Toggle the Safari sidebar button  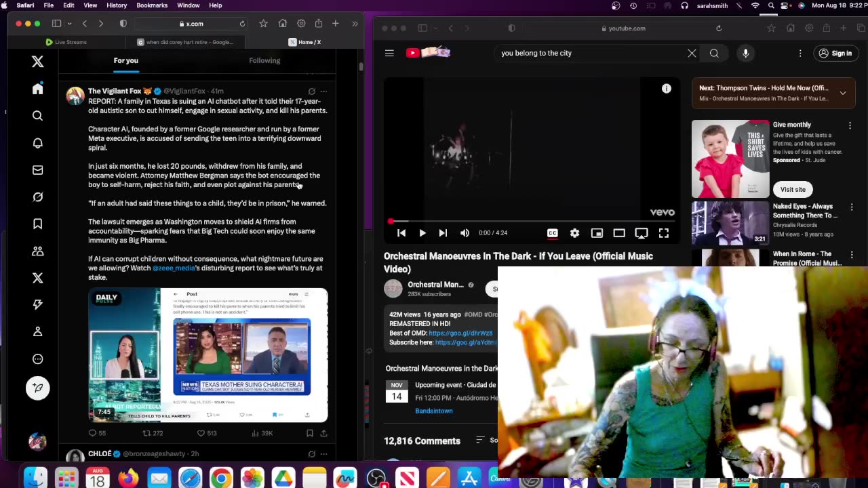[57, 24]
